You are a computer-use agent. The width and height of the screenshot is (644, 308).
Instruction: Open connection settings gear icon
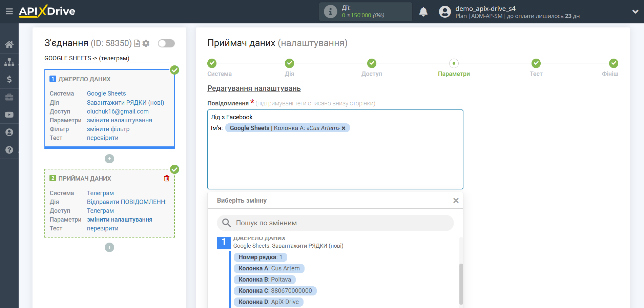[146, 43]
